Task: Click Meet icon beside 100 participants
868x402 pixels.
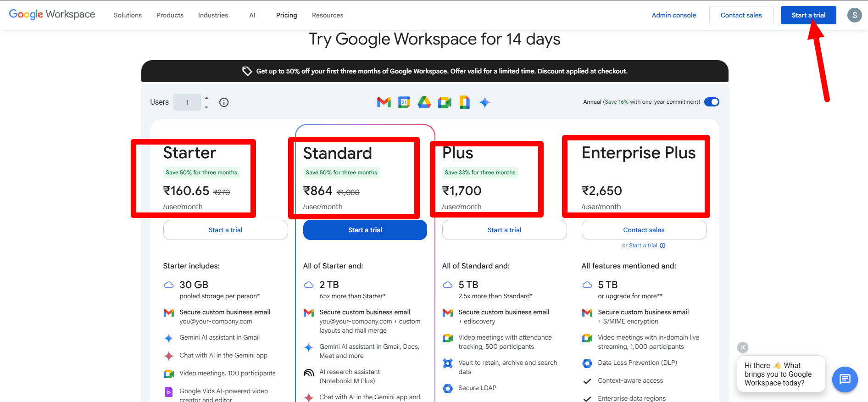Action: click(x=169, y=374)
